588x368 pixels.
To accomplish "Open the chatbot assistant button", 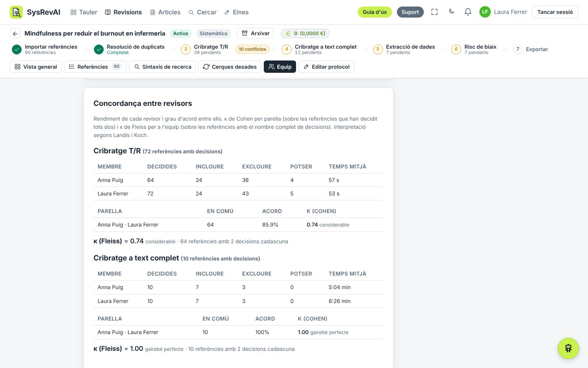I will pos(568,348).
